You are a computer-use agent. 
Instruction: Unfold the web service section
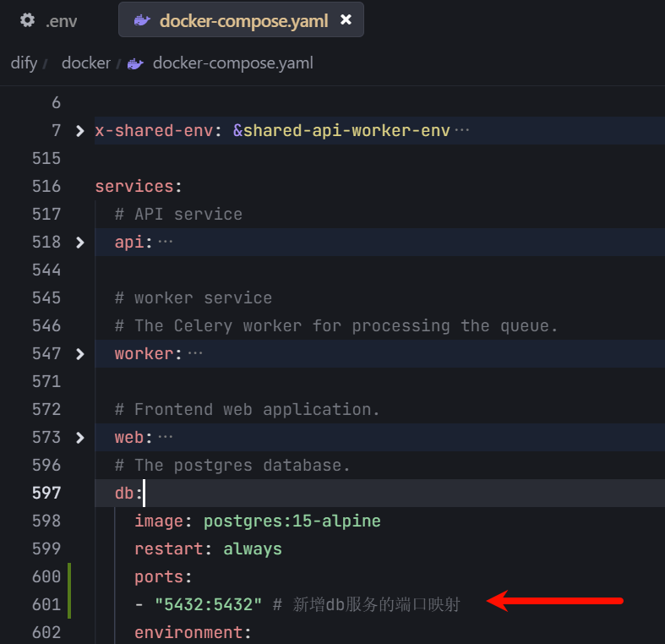(x=80, y=438)
